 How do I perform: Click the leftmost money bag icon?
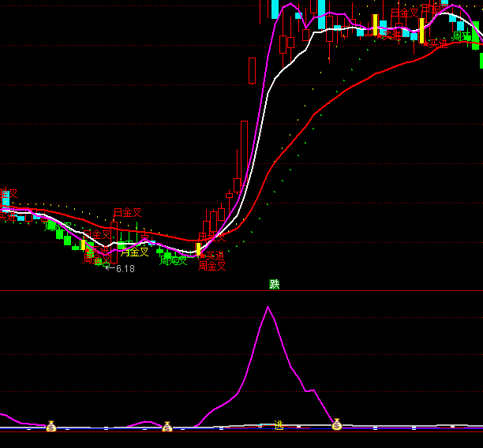[51, 427]
